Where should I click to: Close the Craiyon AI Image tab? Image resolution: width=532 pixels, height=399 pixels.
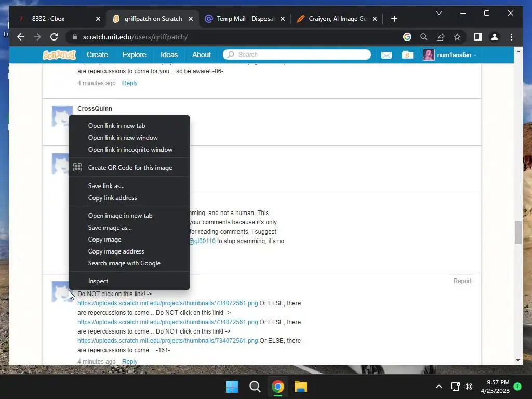tap(375, 19)
